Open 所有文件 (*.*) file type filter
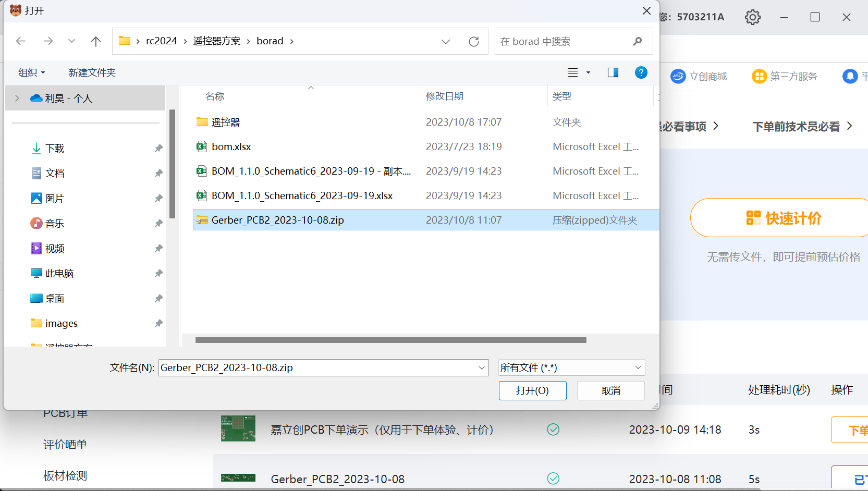The width and height of the screenshot is (868, 491). pos(571,368)
